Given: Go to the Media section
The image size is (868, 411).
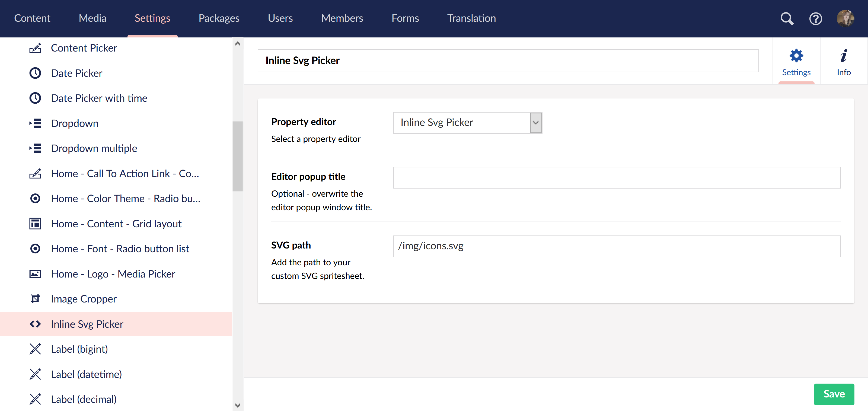Looking at the screenshot, I should (x=92, y=18).
